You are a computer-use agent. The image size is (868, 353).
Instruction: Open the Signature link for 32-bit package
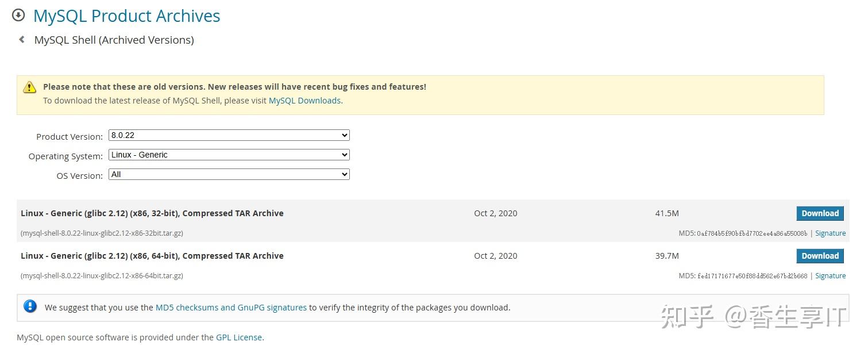click(830, 233)
